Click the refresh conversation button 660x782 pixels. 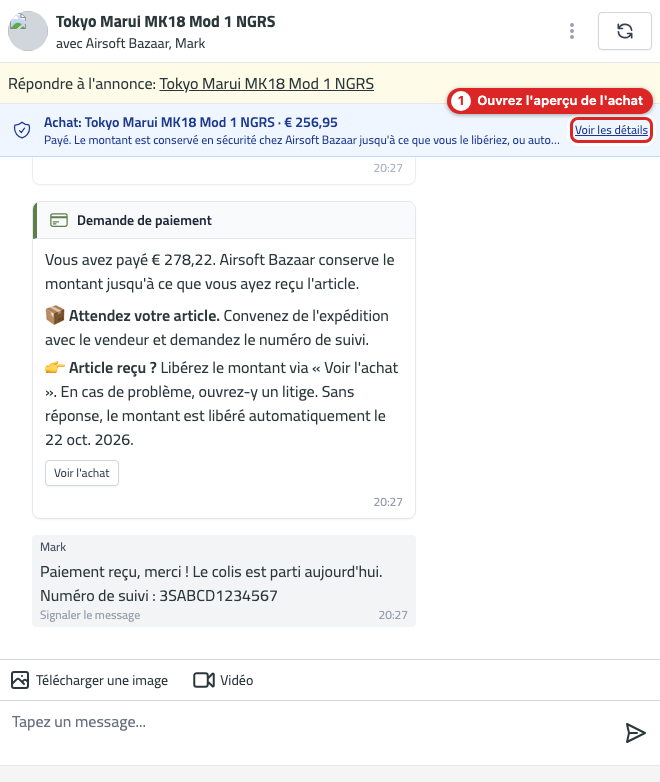coord(625,31)
